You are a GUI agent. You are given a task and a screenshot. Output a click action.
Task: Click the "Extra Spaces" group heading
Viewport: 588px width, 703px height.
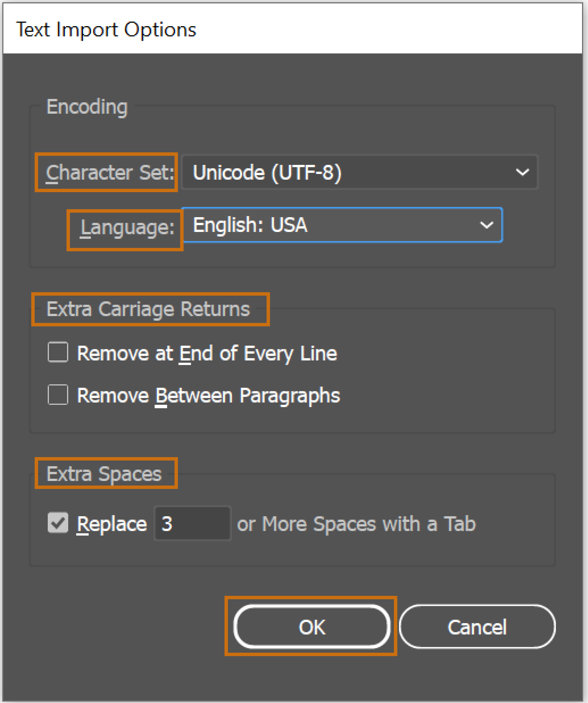[x=104, y=474]
